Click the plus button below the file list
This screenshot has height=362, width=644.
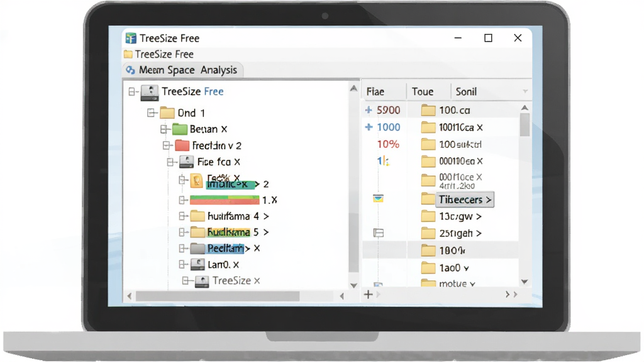369,294
